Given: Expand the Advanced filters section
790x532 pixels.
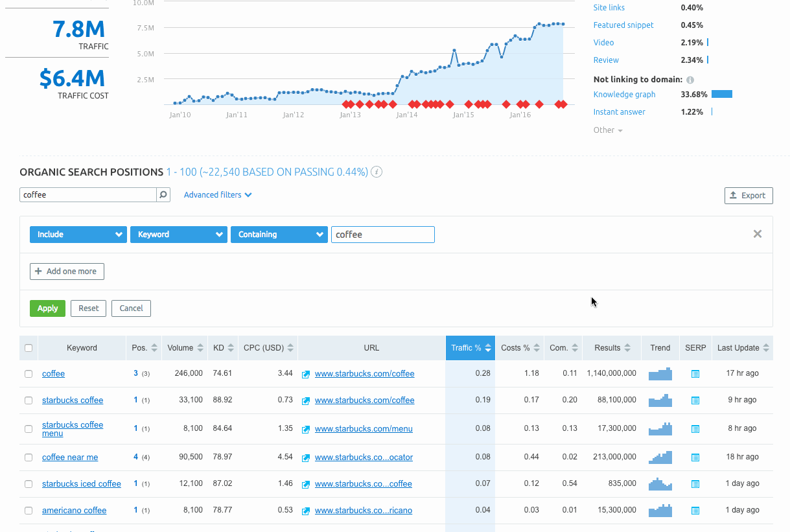Looking at the screenshot, I should [x=218, y=194].
